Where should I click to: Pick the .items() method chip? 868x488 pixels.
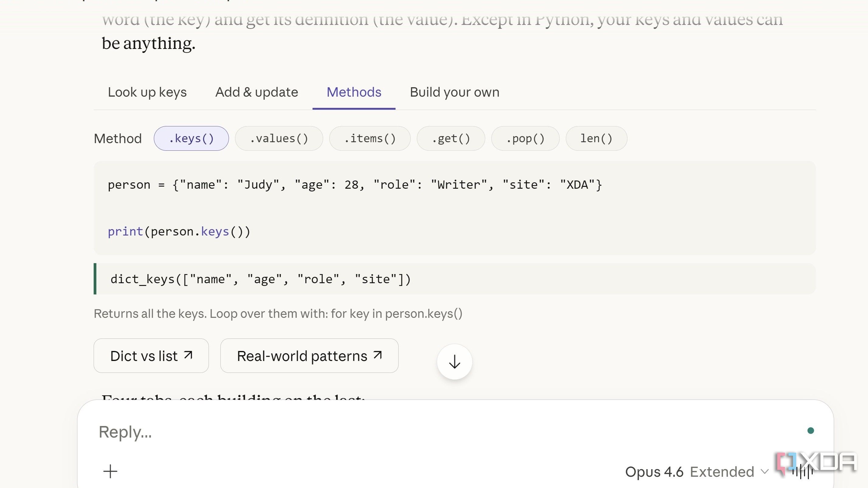click(x=370, y=139)
